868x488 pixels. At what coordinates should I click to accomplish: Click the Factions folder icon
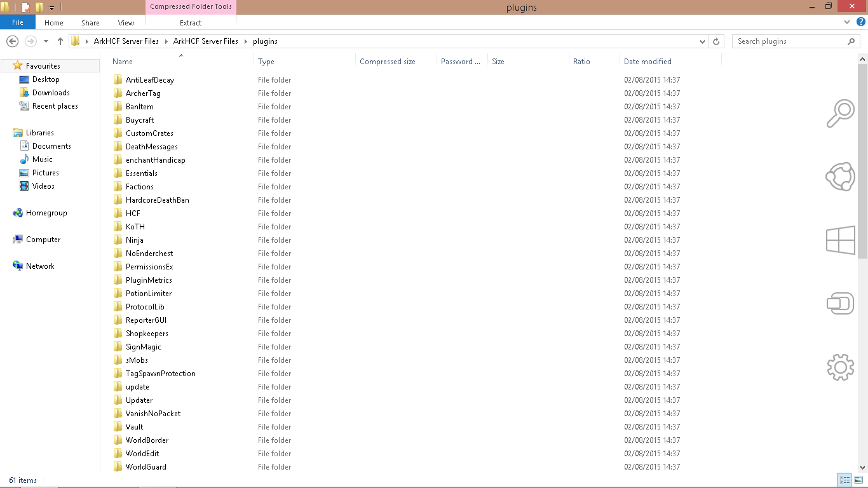click(118, 187)
